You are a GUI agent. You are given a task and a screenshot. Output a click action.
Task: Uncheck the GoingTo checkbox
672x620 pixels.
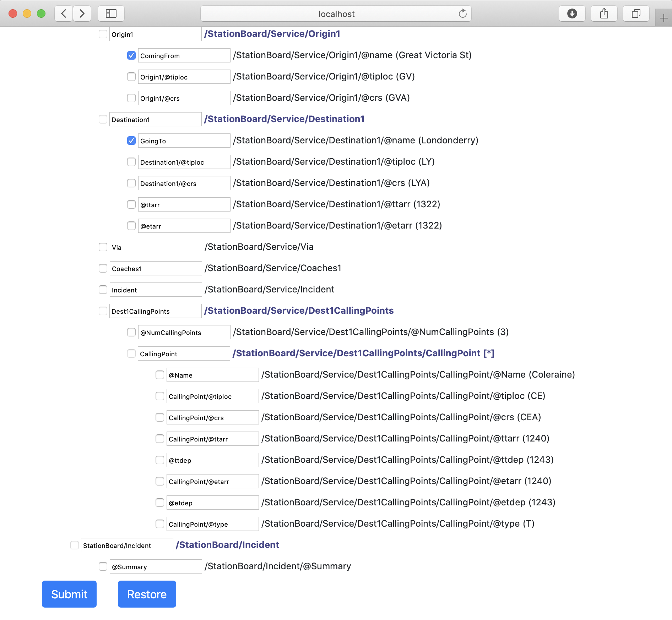[x=131, y=141]
